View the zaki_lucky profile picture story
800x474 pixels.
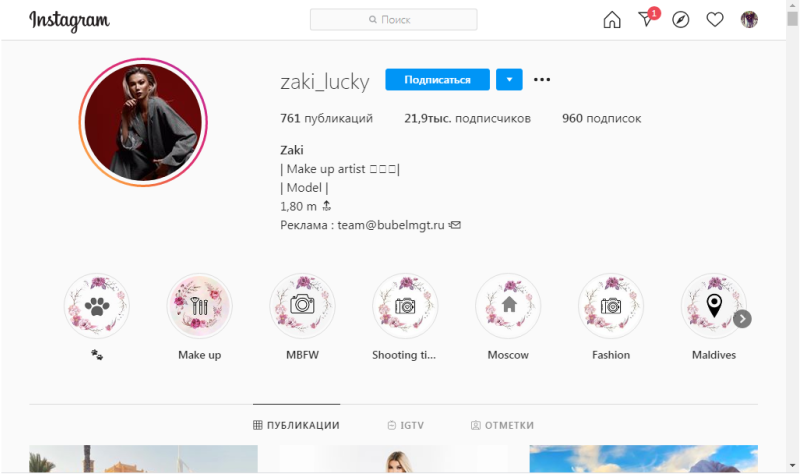(x=143, y=122)
